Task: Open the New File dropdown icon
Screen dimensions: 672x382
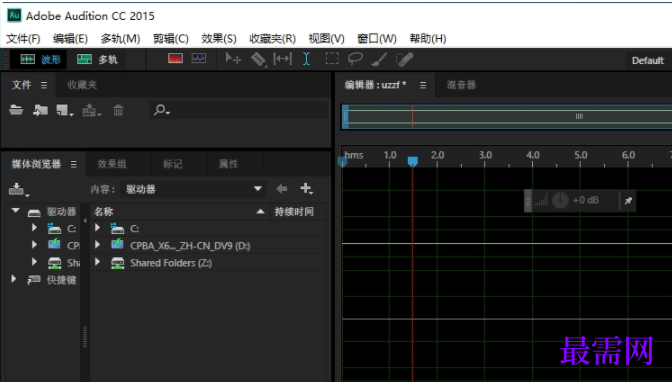Action: (65, 111)
